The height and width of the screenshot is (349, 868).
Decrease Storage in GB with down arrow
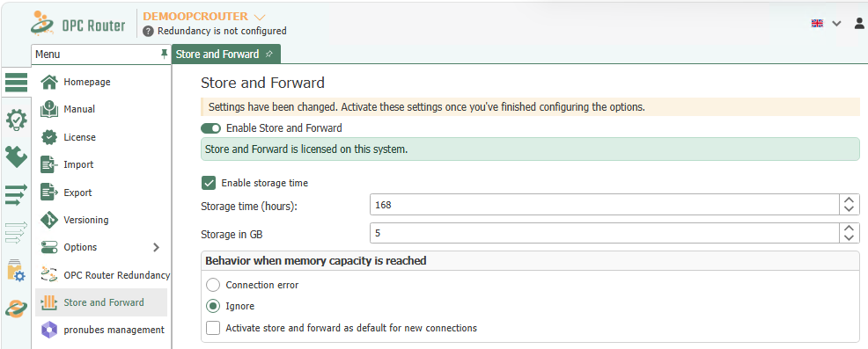coord(849,238)
